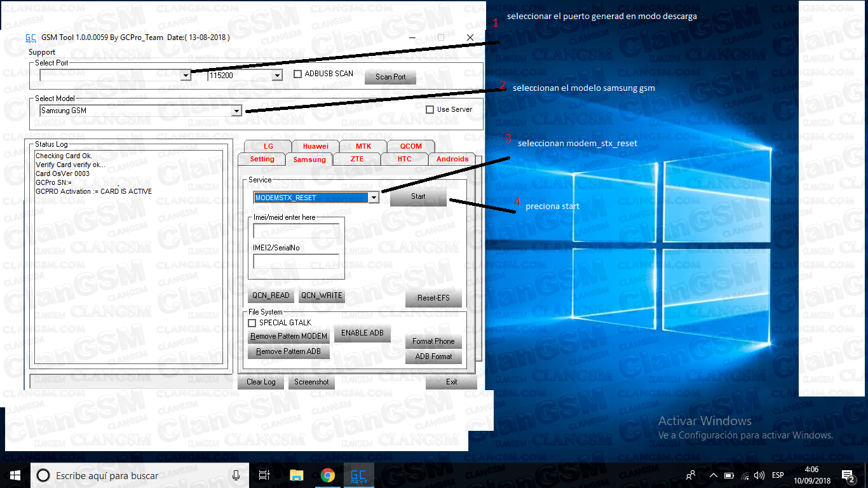
Task: Expand the Select Port dropdown
Action: 186,75
